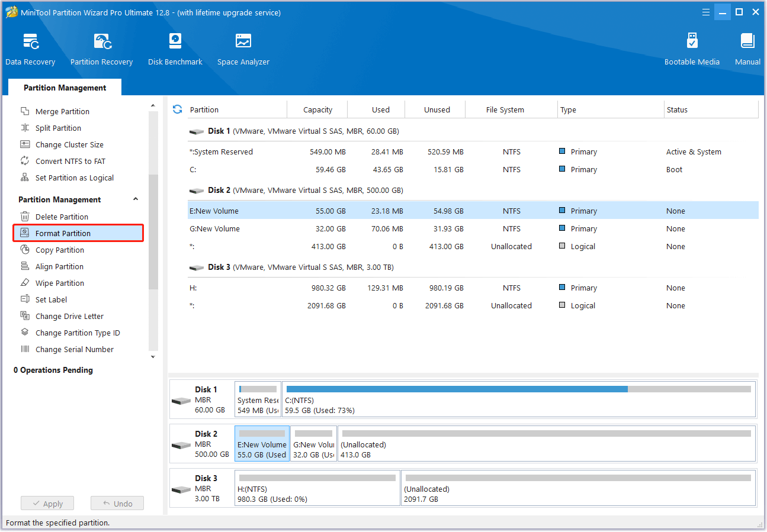Click the Align Partition icon
767x532 pixels.
pyautogui.click(x=25, y=266)
